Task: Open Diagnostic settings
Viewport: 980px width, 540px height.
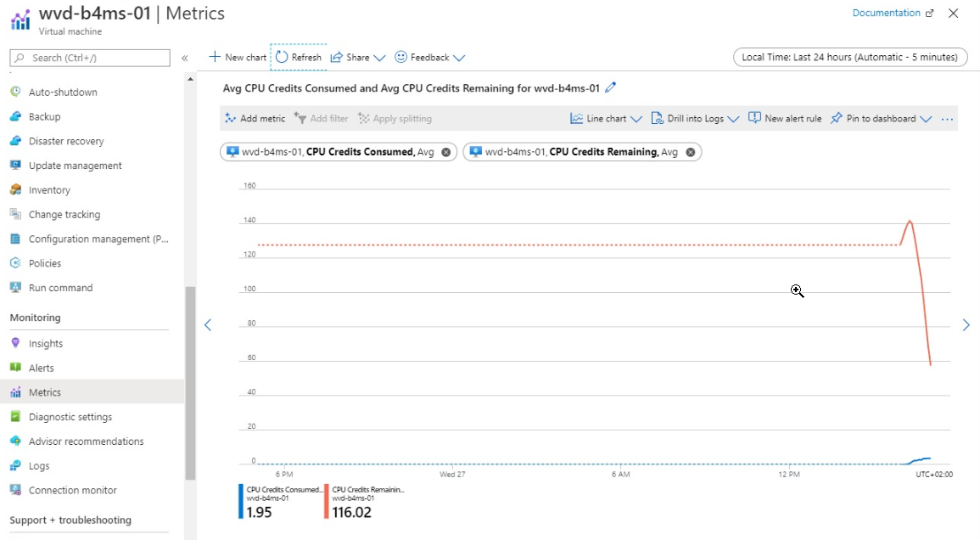Action: click(x=70, y=416)
